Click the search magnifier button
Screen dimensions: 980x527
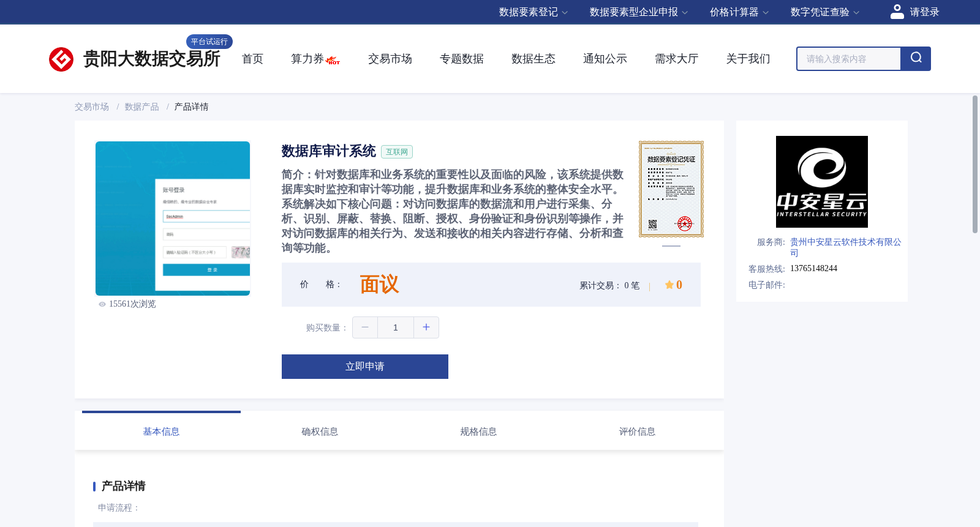point(916,59)
